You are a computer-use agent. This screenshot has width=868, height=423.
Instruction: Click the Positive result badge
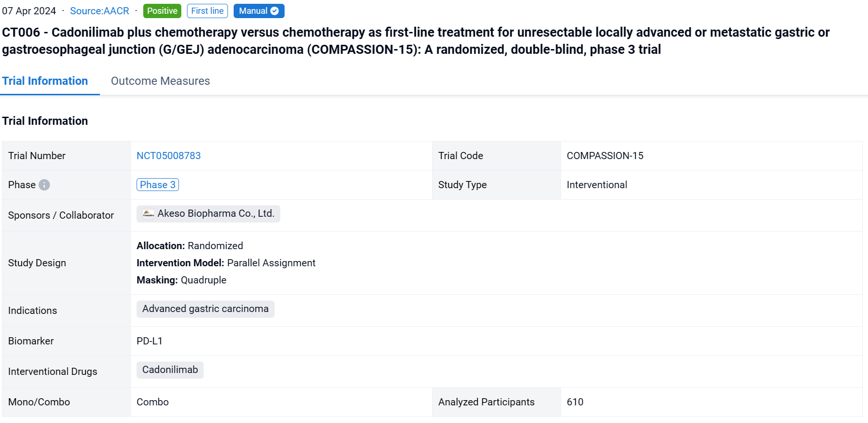(x=162, y=11)
